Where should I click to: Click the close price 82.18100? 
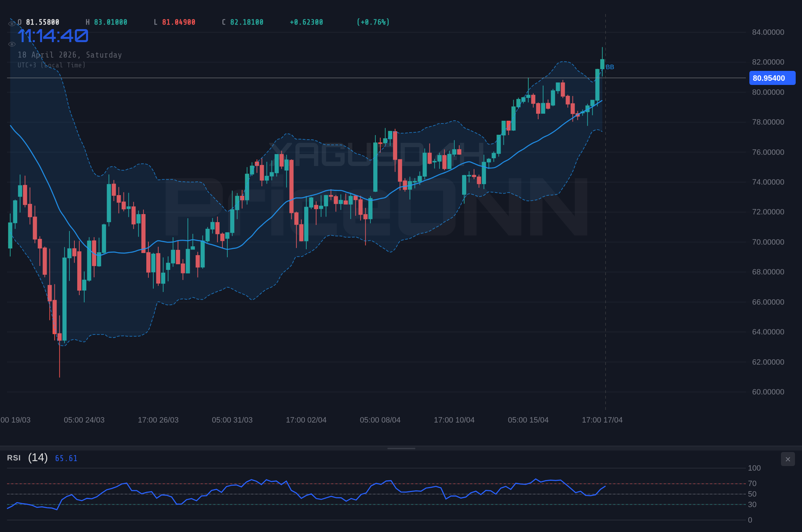click(247, 22)
